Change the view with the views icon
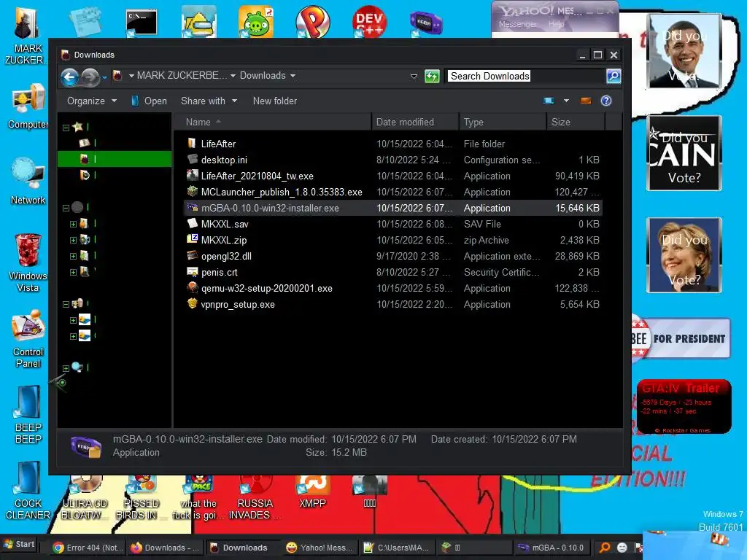 tap(549, 101)
